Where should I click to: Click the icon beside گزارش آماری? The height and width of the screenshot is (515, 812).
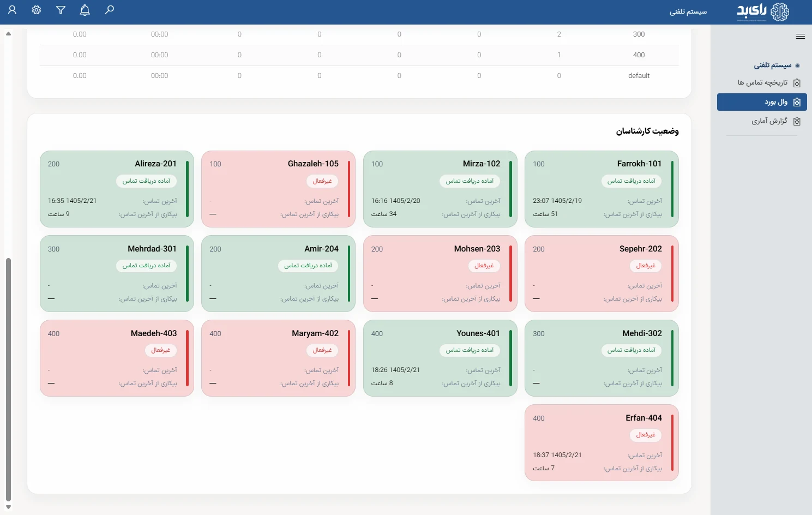(797, 121)
